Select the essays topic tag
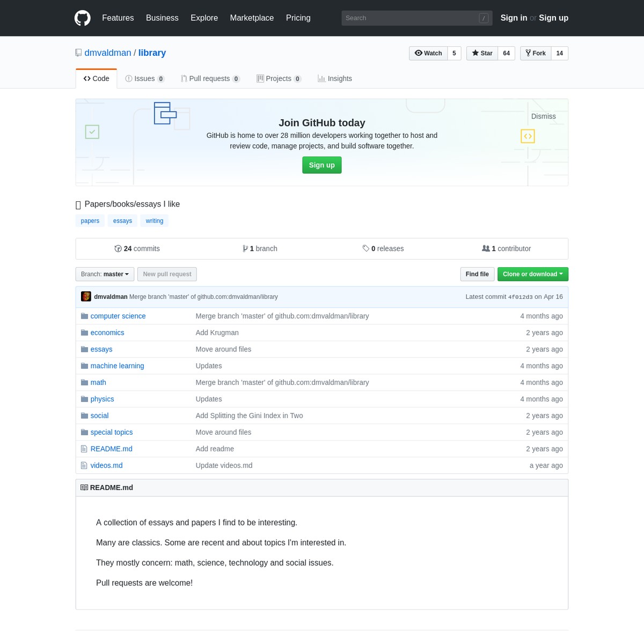The width and height of the screenshot is (644, 644). 122,221
